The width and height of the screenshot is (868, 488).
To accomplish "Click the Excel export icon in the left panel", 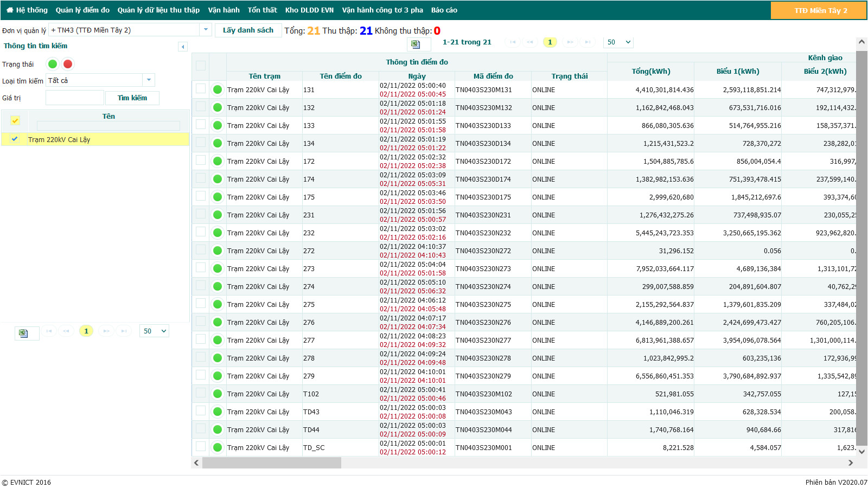I will click(x=23, y=333).
